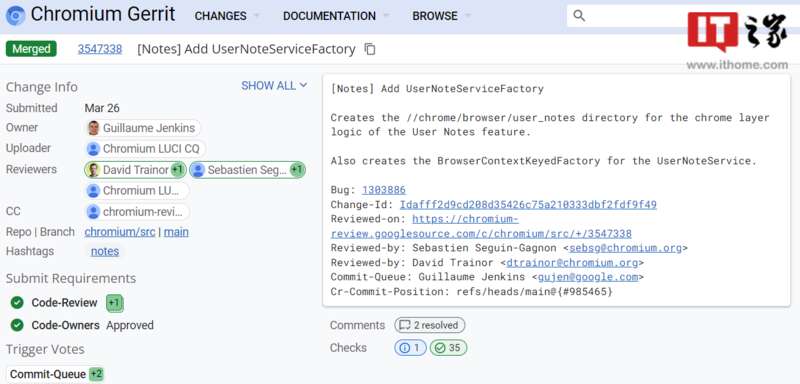800x384 pixels.
Task: Click the Sebastien Seg... reviewer chip
Action: click(x=247, y=170)
